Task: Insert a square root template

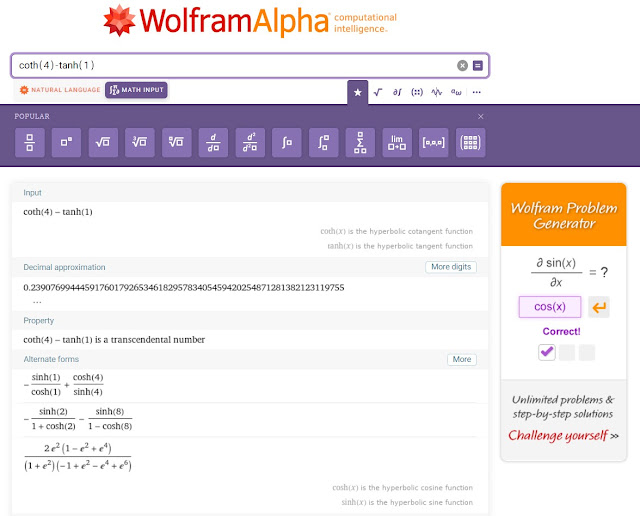Action: pyautogui.click(x=103, y=142)
